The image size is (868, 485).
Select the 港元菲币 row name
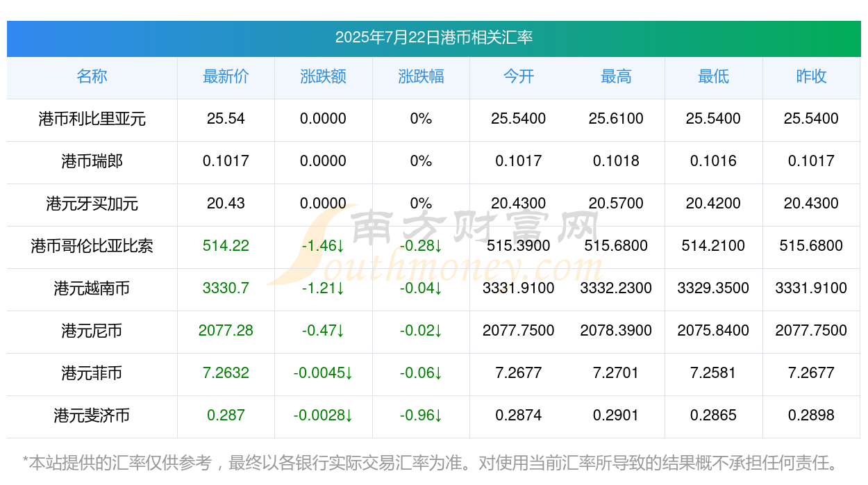(x=92, y=373)
